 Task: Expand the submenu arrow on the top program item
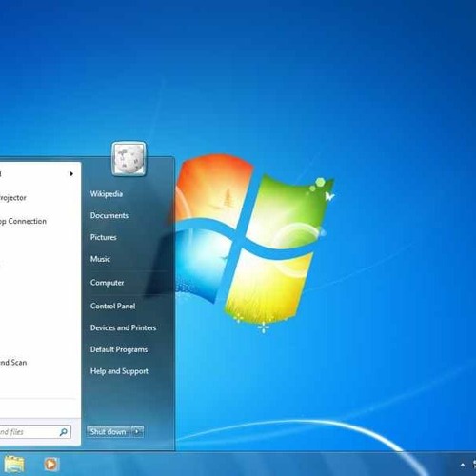[x=71, y=174]
